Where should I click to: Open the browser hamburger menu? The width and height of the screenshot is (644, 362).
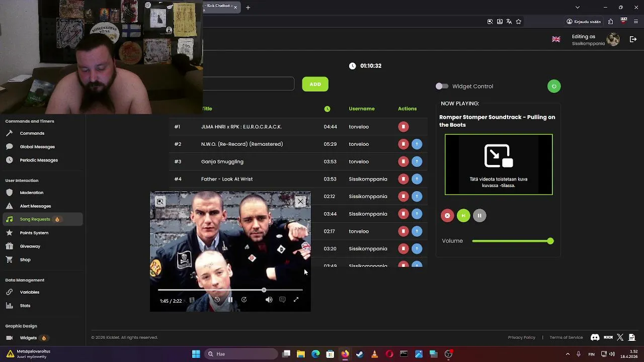pos(636,22)
